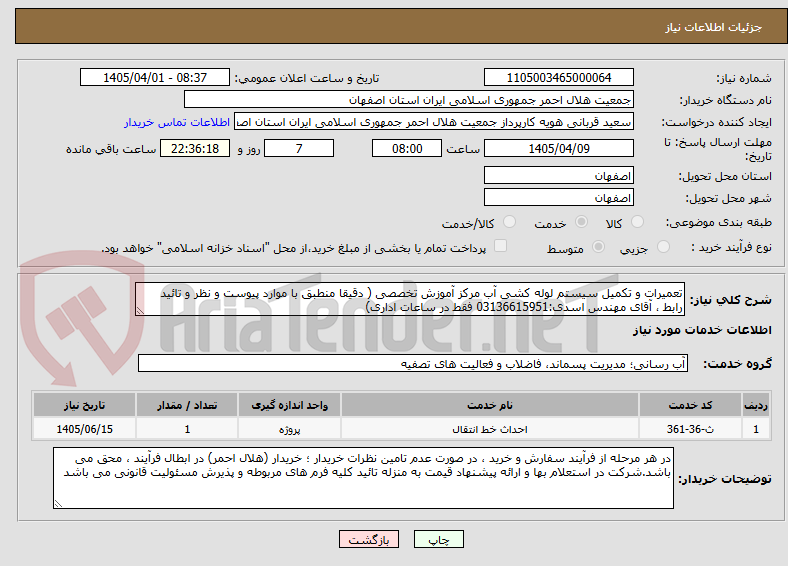Click the جزئیات اطلاعات نیاز header title
The height and width of the screenshot is (566, 788).
click(x=713, y=27)
